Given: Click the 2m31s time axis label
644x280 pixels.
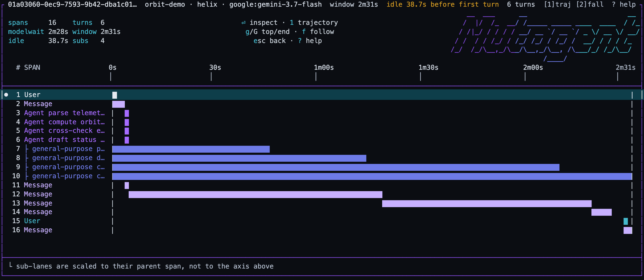Looking at the screenshot, I should [x=625, y=68].
